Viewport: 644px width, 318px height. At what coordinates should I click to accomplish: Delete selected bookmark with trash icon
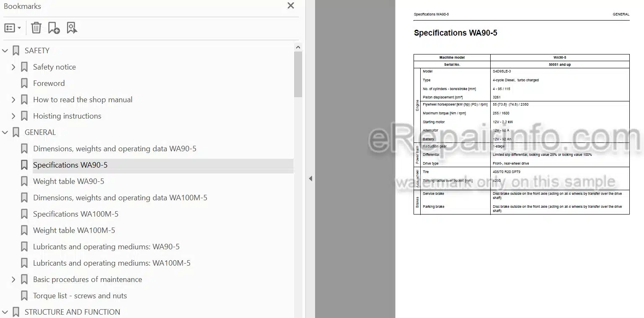click(x=36, y=28)
